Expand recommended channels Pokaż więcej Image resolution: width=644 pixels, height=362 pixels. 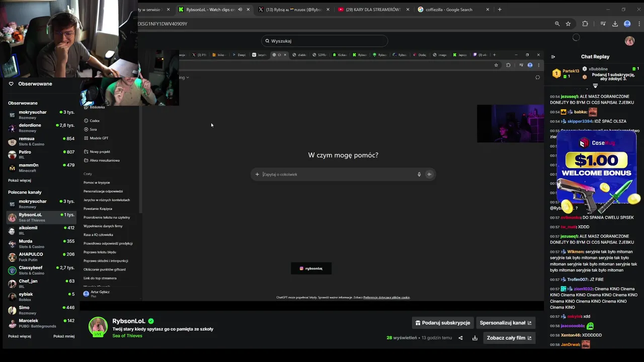click(20, 336)
